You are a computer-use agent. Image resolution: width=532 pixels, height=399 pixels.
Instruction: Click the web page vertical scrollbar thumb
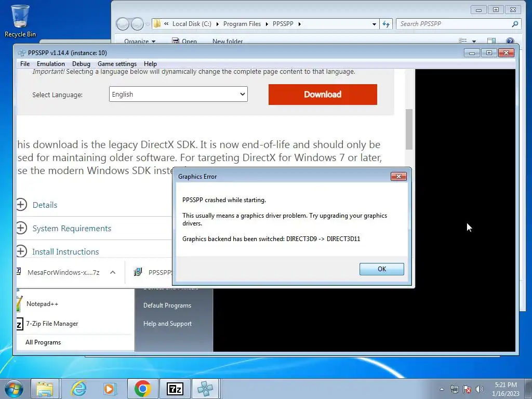pos(409,129)
